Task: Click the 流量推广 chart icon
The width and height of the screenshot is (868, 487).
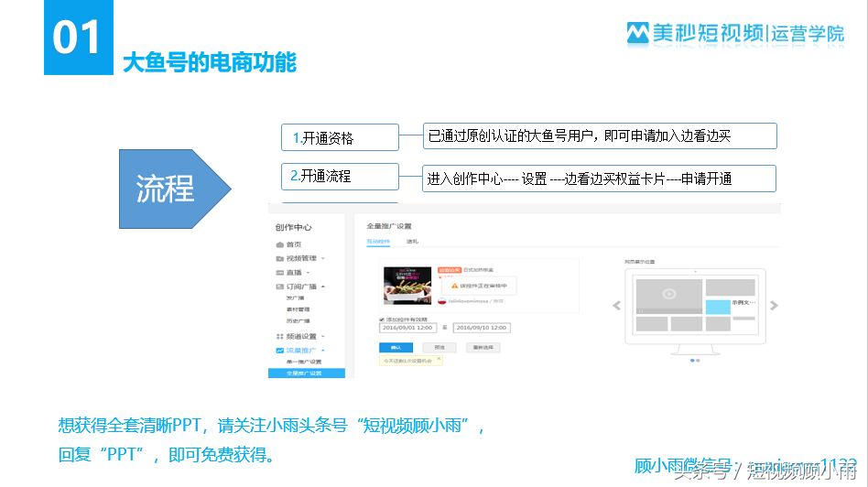Action: 279,351
